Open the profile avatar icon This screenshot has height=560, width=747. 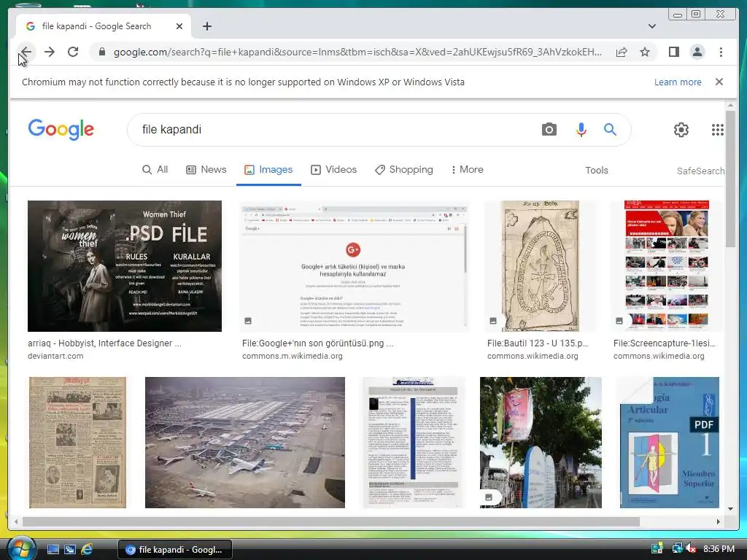(697, 52)
